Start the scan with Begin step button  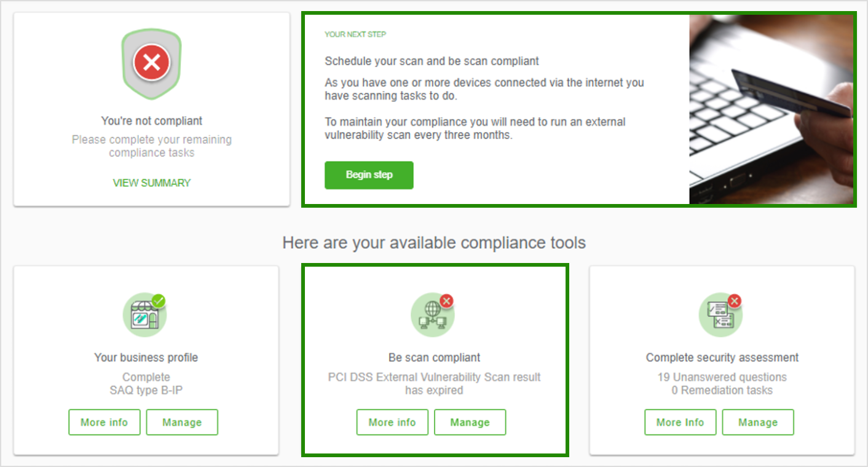(369, 175)
